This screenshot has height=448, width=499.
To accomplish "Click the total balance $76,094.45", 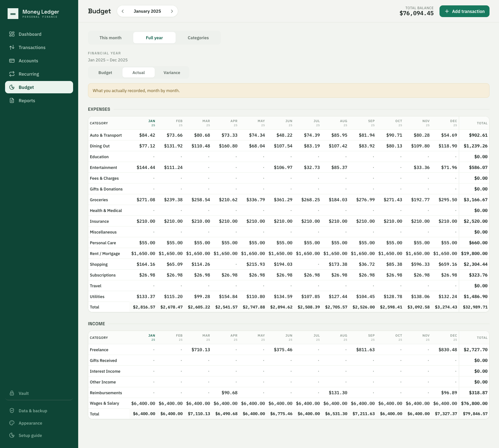I will point(416,13).
